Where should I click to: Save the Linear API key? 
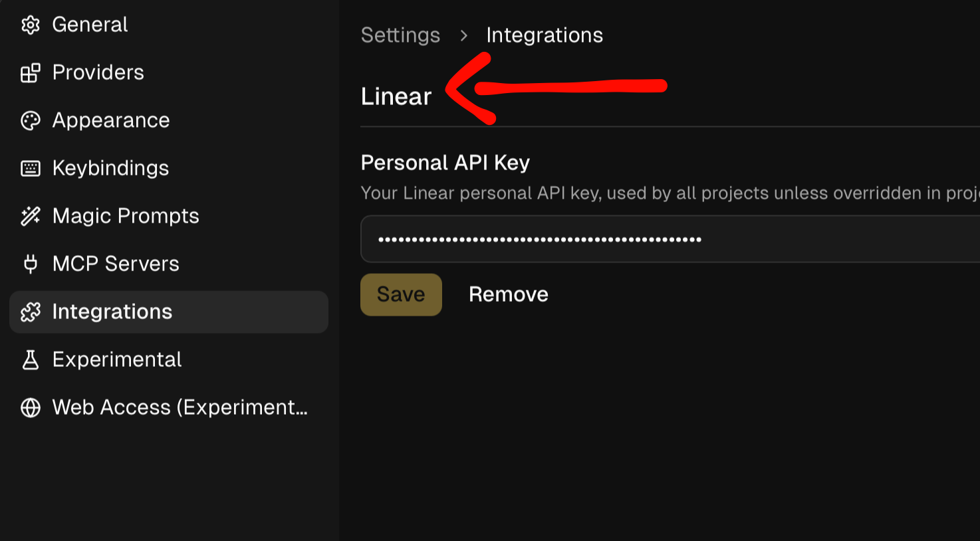tap(401, 294)
